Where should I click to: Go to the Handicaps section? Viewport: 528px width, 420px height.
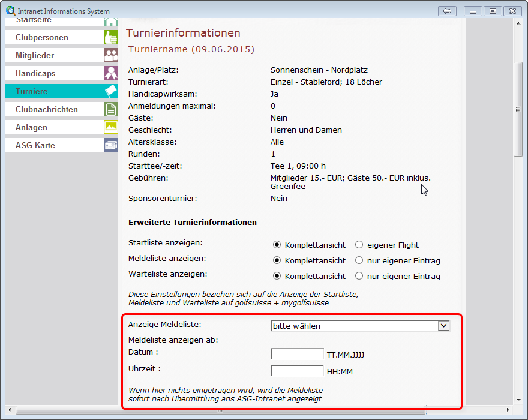click(35, 74)
